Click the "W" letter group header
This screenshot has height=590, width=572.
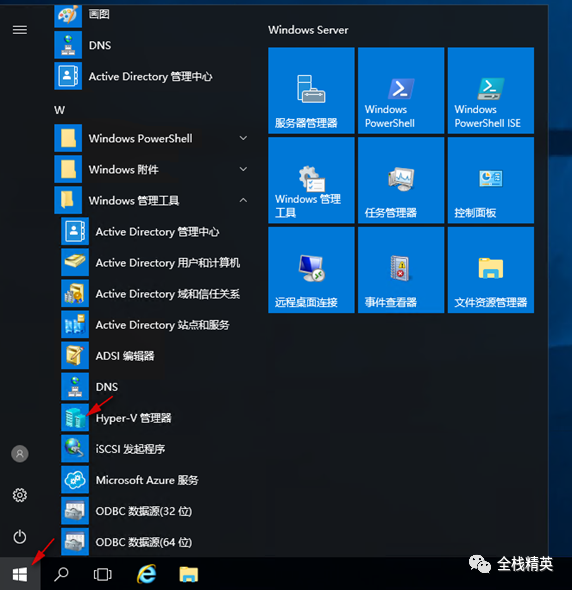(x=59, y=110)
